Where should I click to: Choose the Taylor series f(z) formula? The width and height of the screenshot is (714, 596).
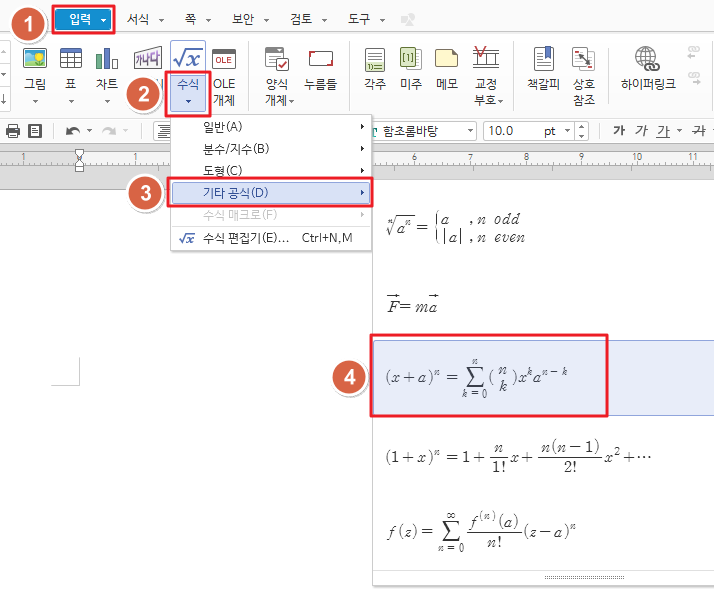pos(481,531)
